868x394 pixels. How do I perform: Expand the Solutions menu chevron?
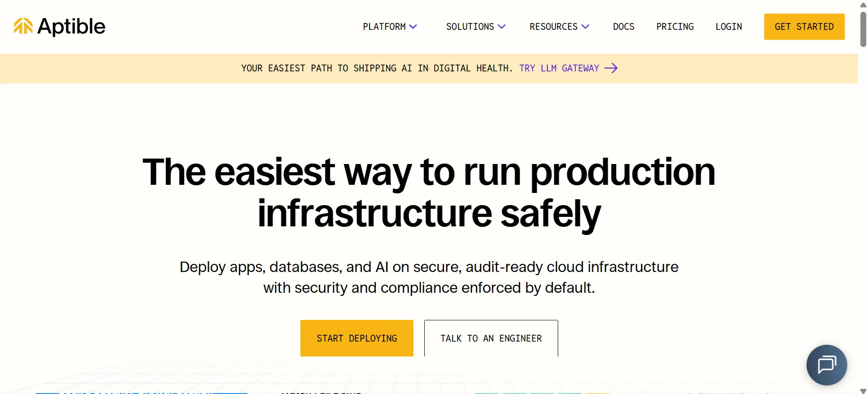tap(502, 27)
